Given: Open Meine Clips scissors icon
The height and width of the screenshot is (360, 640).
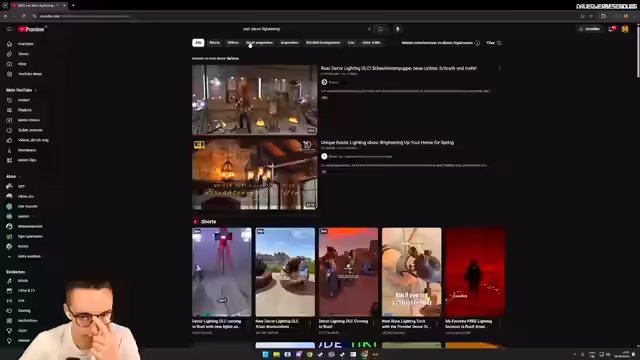Looking at the screenshot, I should pos(9,160).
